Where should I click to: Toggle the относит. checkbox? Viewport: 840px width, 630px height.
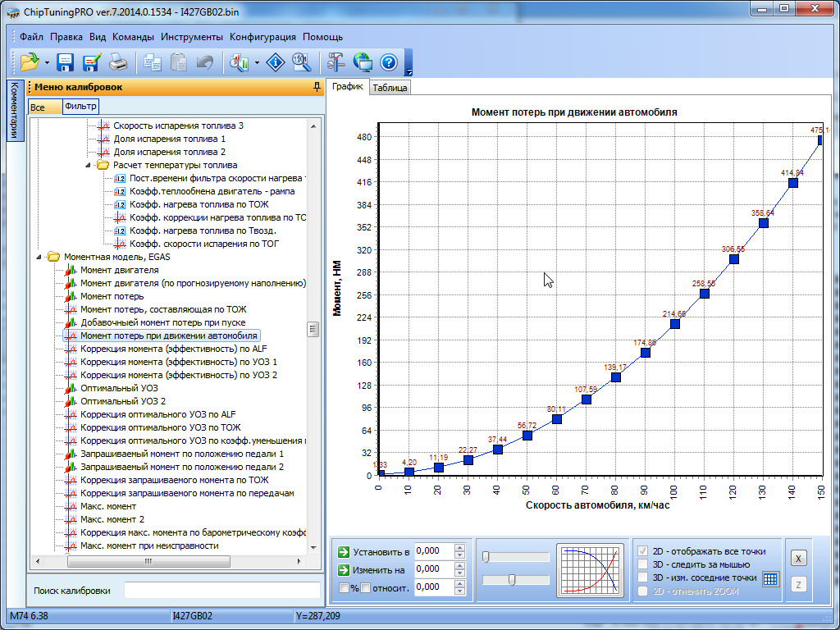pyautogui.click(x=366, y=587)
